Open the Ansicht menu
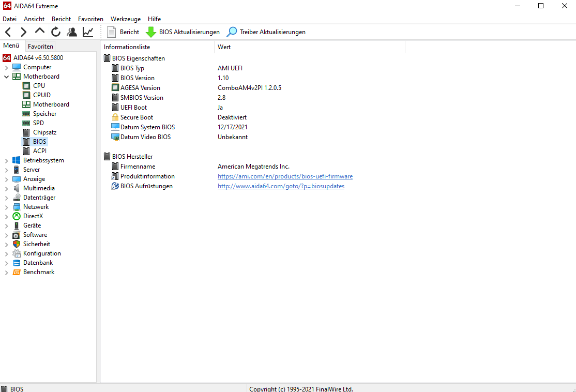The image size is (576, 392). coord(34,19)
